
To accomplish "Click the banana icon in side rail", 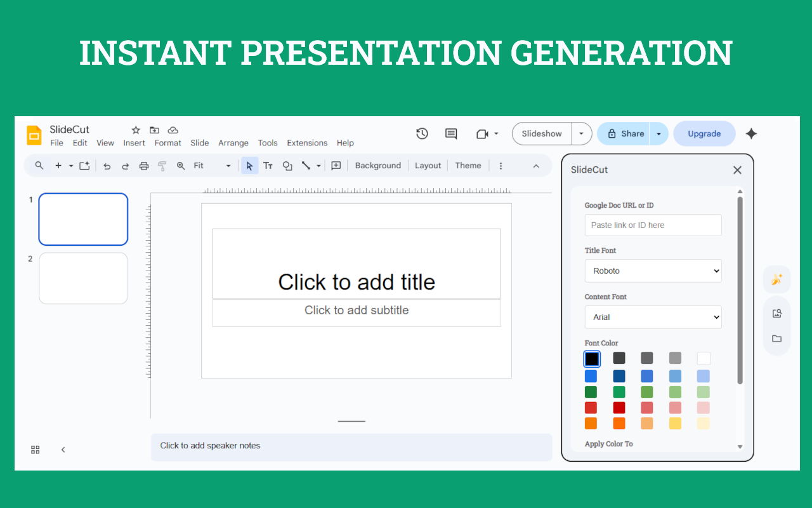I will 776,279.
